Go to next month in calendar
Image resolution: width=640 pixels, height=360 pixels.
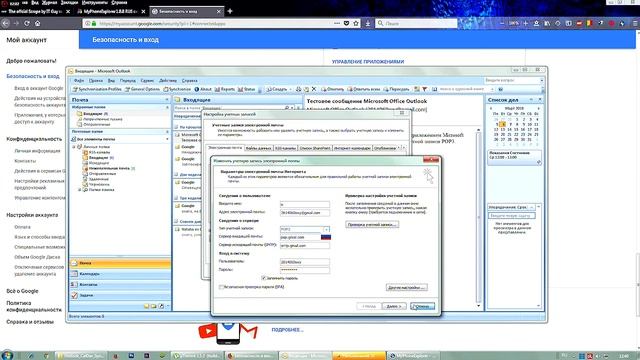click(538, 109)
